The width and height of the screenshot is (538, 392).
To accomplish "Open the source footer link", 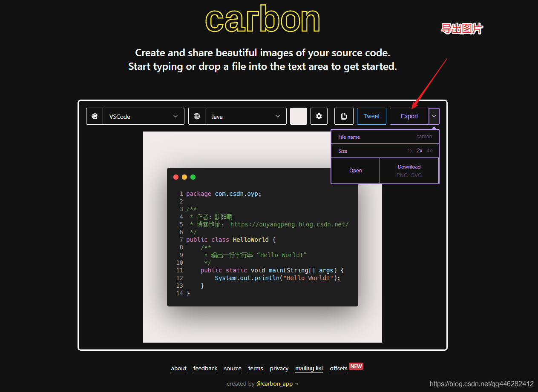I will point(233,369).
